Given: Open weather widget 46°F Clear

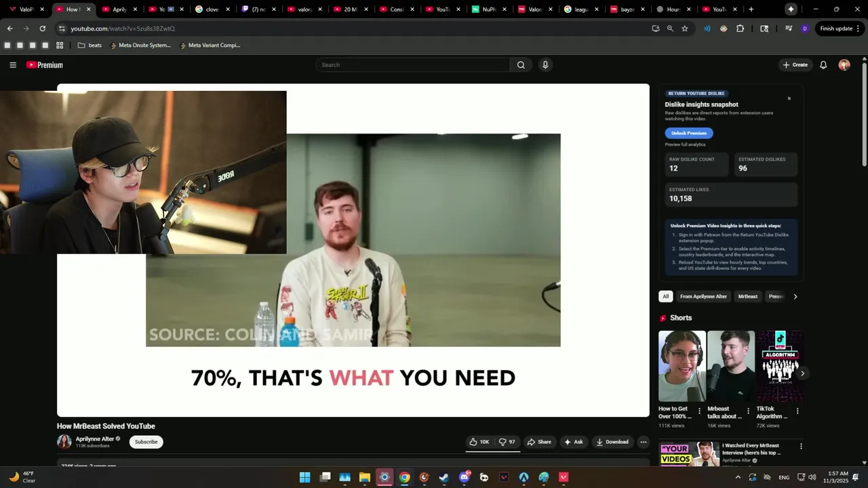Looking at the screenshot, I should [22, 477].
